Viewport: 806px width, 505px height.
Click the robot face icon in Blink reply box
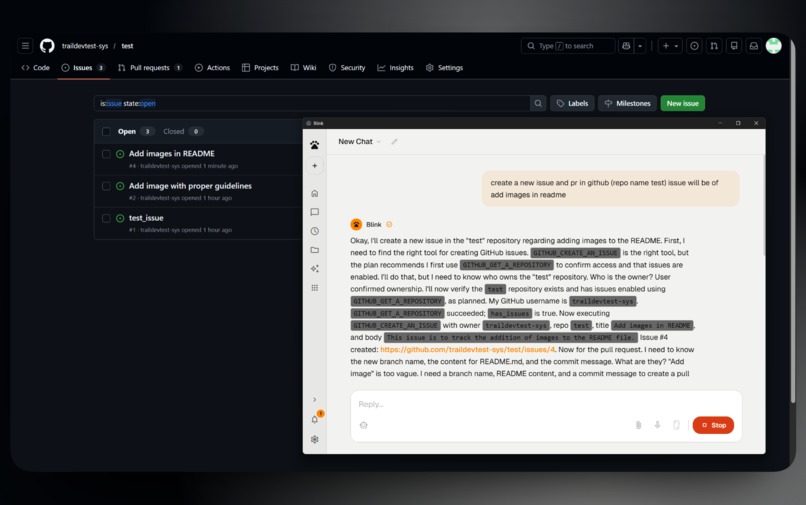(x=364, y=425)
